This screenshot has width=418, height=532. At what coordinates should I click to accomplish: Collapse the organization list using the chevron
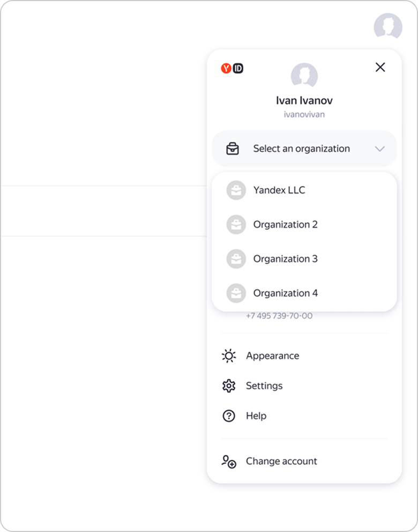click(380, 149)
